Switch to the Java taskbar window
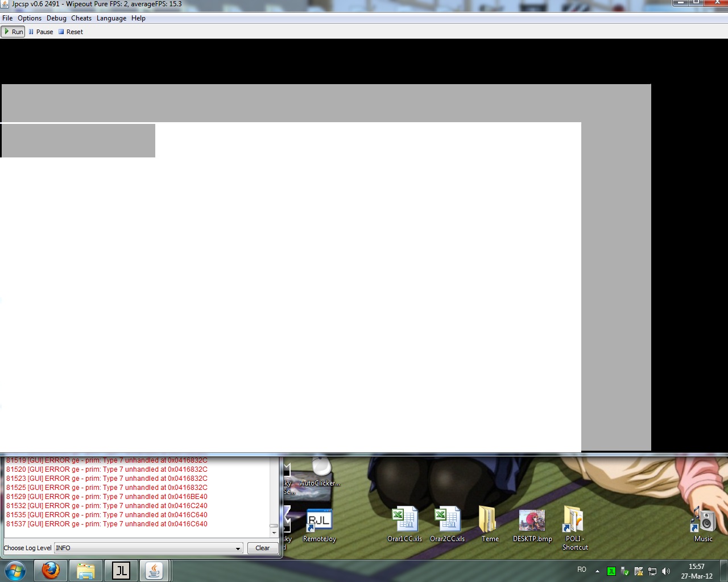 click(x=155, y=571)
